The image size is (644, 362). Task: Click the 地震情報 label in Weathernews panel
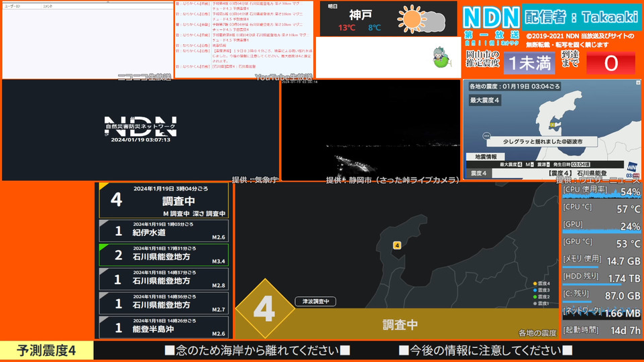tap(486, 156)
